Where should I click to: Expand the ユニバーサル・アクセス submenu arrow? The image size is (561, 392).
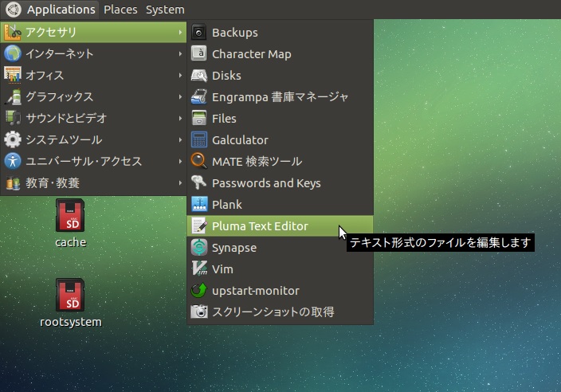pos(180,161)
